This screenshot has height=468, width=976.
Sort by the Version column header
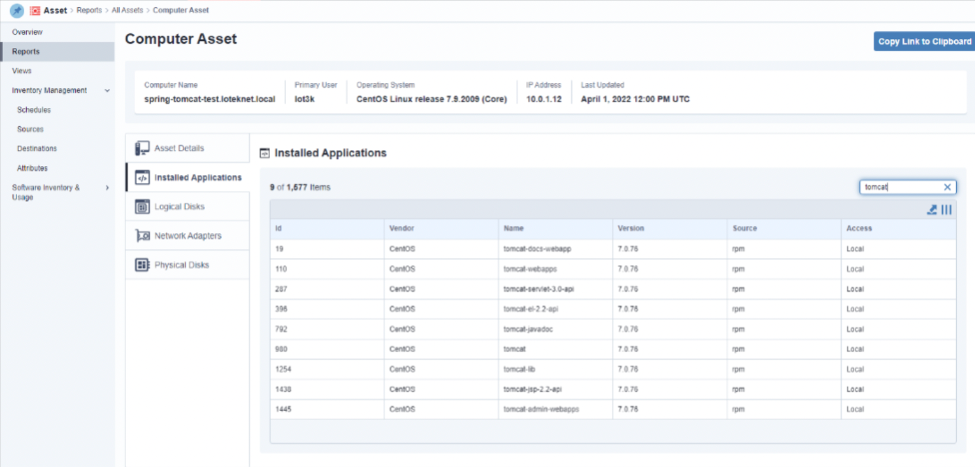coord(670,228)
